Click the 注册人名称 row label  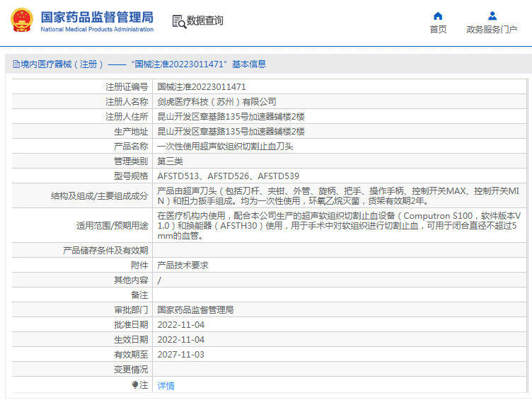pos(127,102)
